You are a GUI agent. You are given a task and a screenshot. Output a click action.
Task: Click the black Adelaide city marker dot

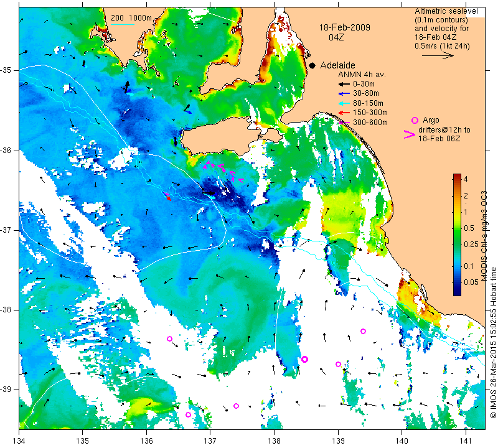coord(312,65)
